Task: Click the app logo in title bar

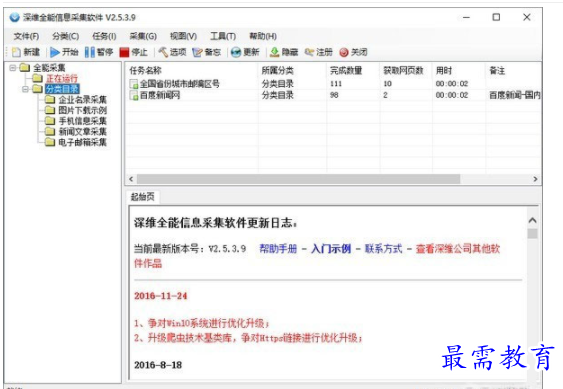Action: [x=15, y=17]
